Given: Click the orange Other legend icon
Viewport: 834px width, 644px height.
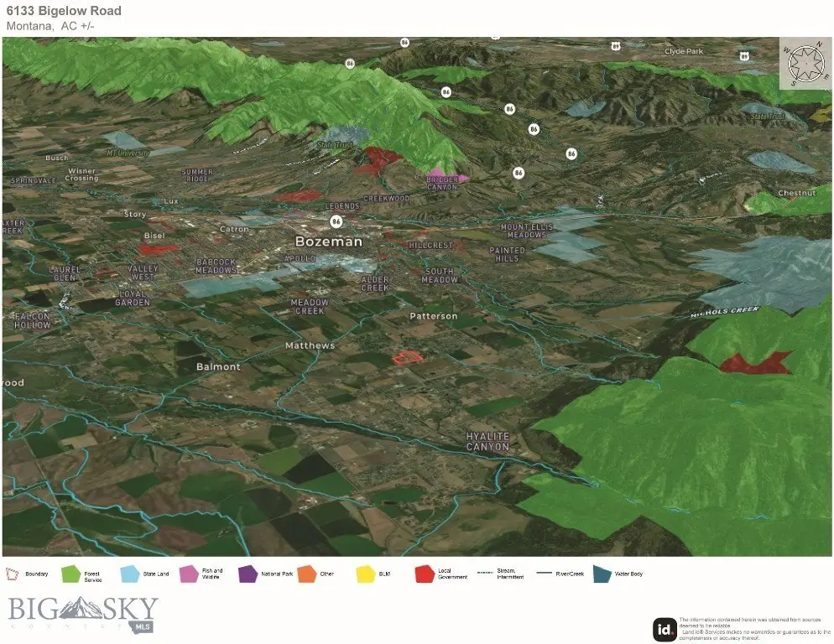Looking at the screenshot, I should [x=305, y=574].
